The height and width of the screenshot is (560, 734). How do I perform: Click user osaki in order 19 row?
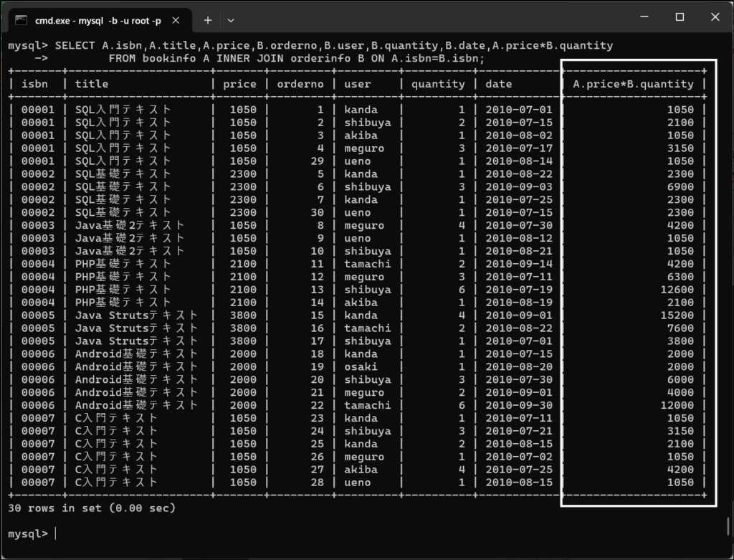pyautogui.click(x=361, y=367)
